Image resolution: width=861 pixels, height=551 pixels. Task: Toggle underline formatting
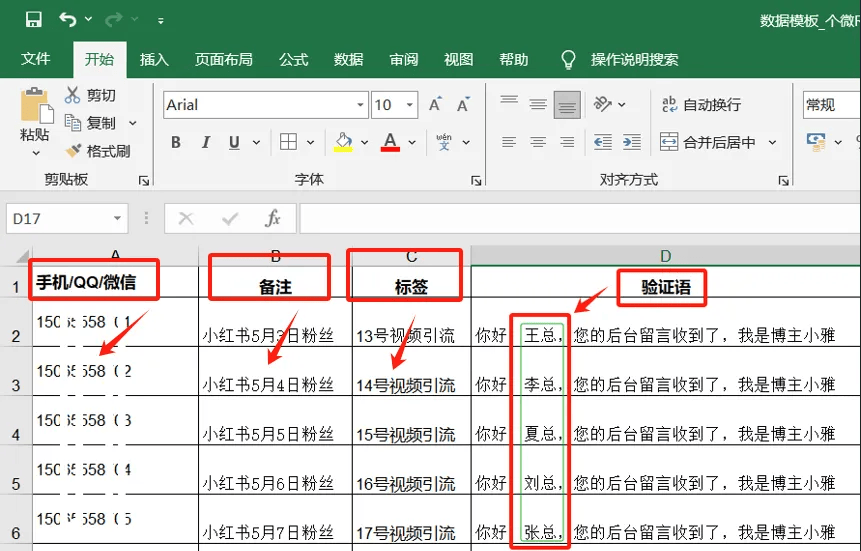tap(234, 142)
